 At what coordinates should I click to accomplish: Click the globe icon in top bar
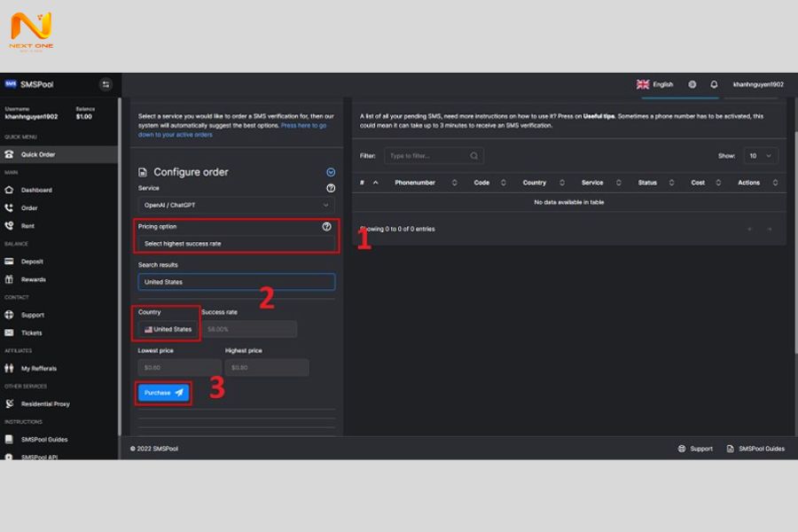692,84
